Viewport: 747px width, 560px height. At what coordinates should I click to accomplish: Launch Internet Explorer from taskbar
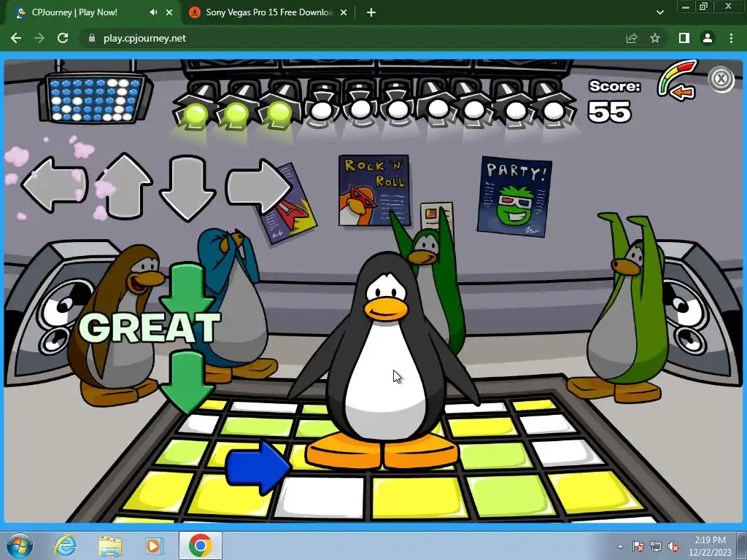click(x=65, y=545)
